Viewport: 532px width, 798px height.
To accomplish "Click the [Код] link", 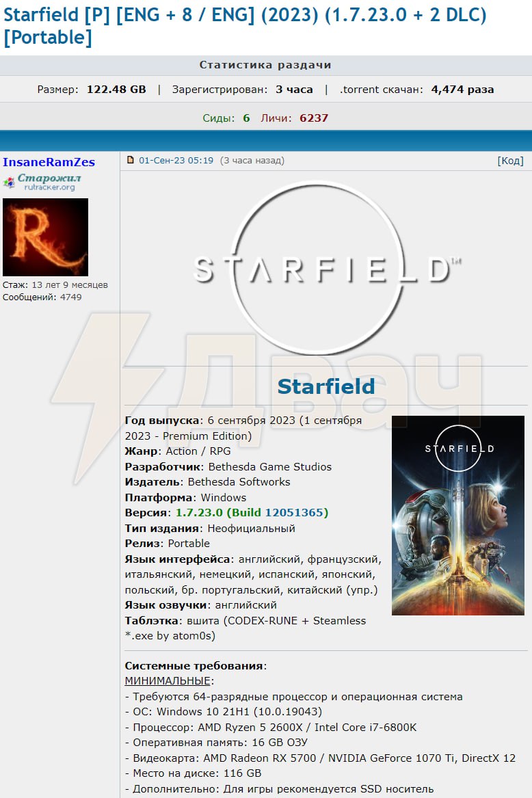I will 510,161.
